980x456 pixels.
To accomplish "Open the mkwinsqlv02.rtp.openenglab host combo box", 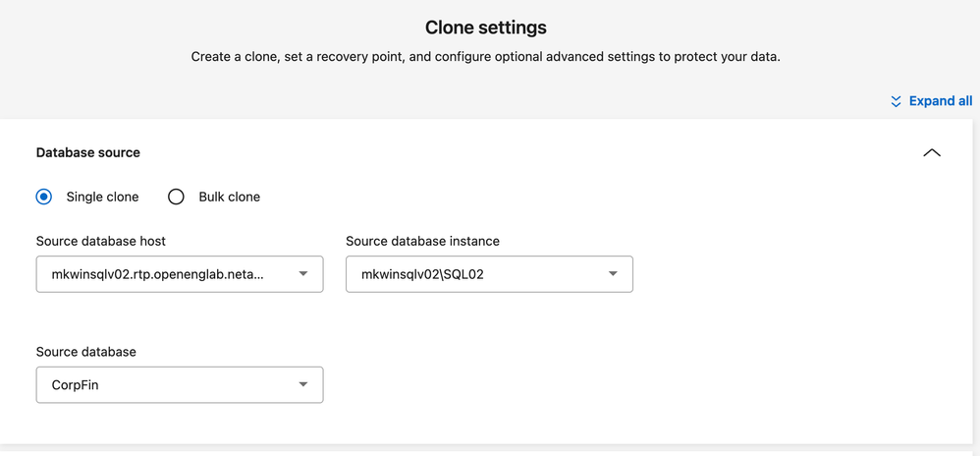I will pyautogui.click(x=157, y=274).
